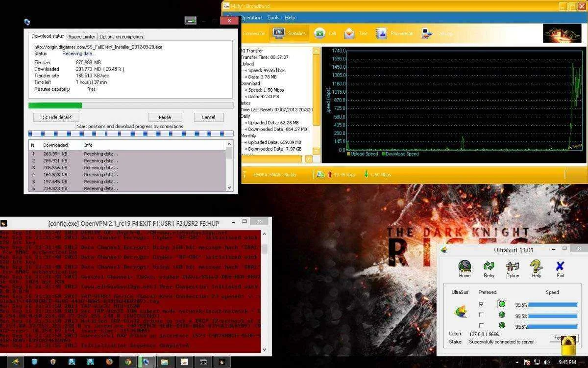Open the Phonebook in broadband app

(394, 33)
